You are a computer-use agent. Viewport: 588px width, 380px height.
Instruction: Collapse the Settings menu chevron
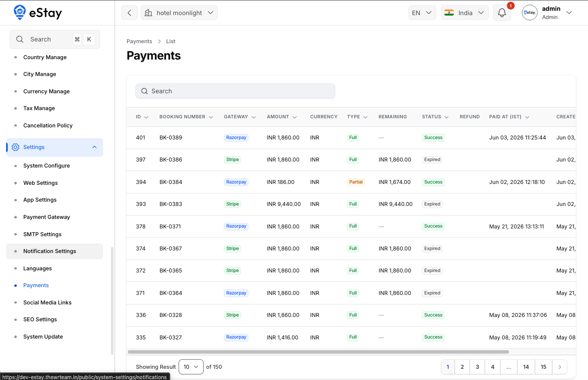pos(94,147)
